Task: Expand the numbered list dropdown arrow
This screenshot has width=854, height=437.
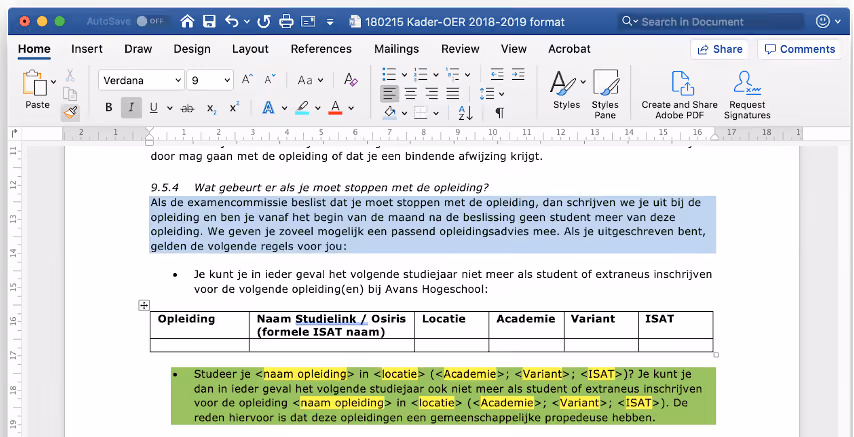Action: point(436,75)
